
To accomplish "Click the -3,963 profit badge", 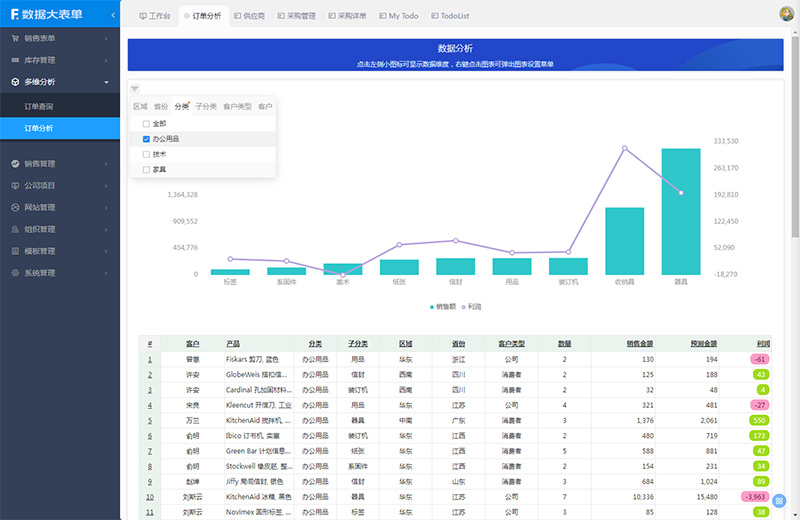I will click(755, 497).
